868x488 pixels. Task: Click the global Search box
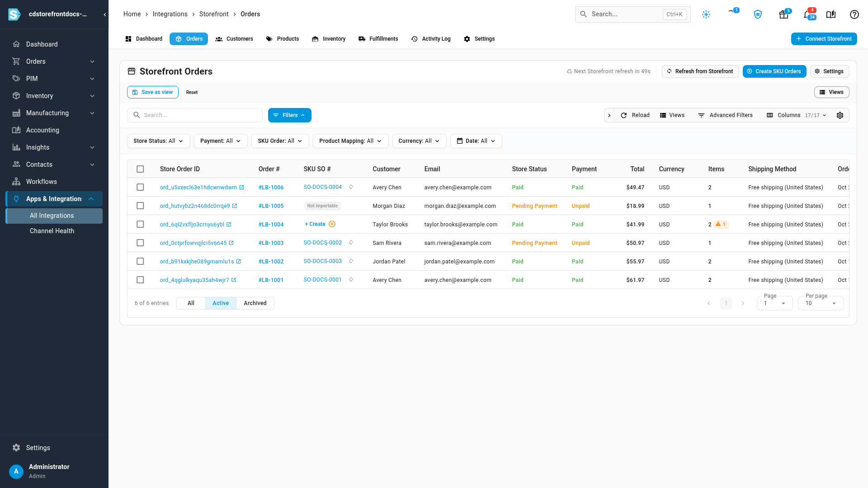[632, 14]
